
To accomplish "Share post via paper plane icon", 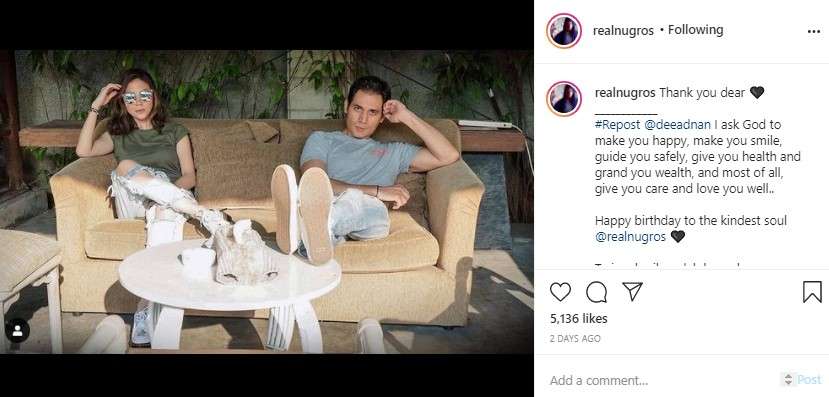I will click(632, 291).
